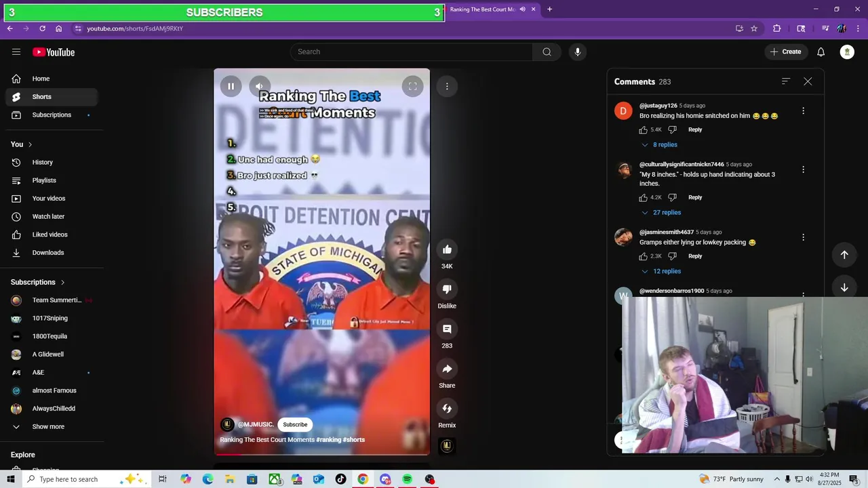Image resolution: width=868 pixels, height=488 pixels.
Task: Open action menu for @jasminesmith4637's comment
Action: pyautogui.click(x=803, y=237)
